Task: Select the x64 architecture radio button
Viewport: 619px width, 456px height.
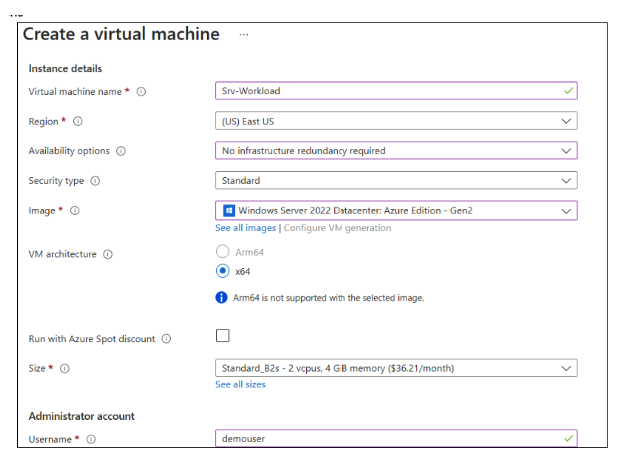Action: point(223,271)
